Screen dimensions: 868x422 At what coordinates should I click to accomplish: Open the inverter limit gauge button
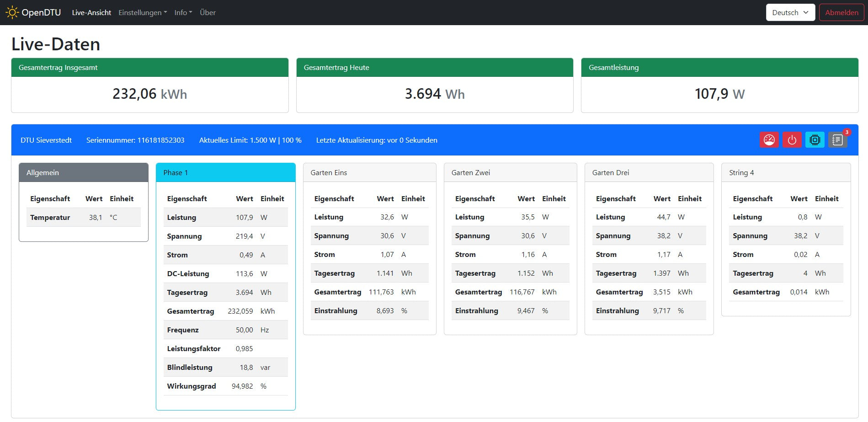click(x=769, y=140)
